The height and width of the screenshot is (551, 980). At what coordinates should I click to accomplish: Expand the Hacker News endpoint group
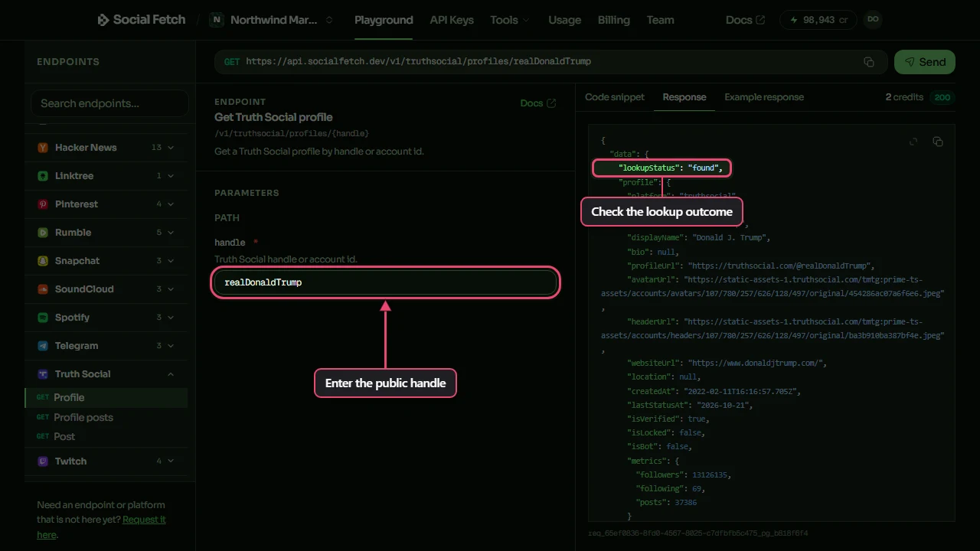coord(171,148)
